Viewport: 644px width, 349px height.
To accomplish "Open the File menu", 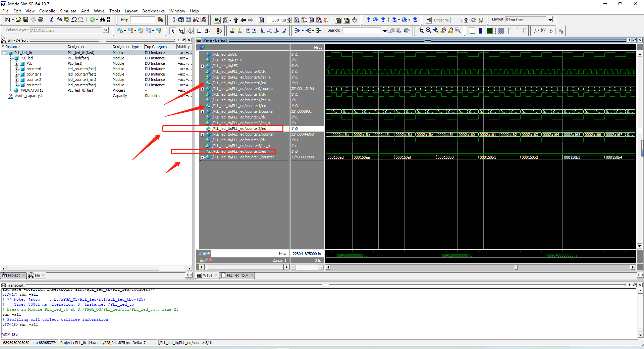I will 5,11.
